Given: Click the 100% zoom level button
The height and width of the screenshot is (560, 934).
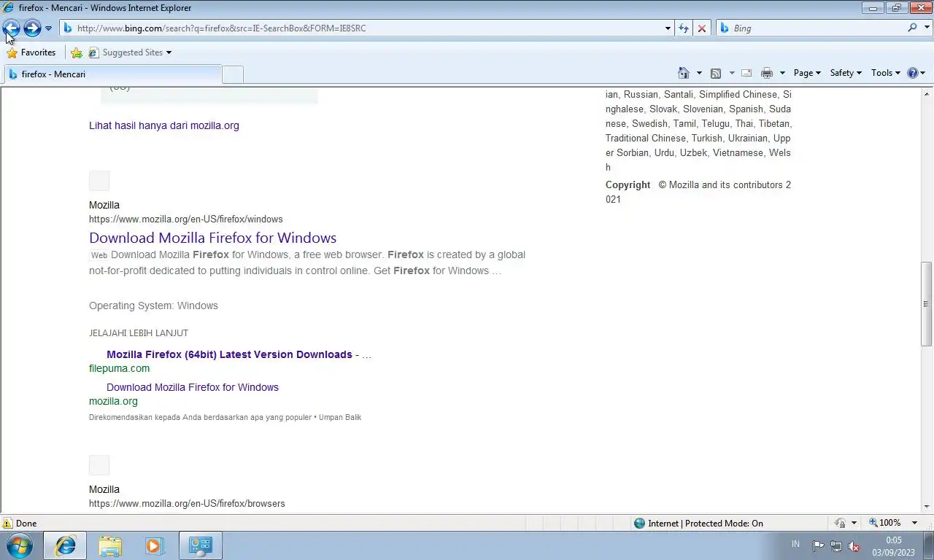Looking at the screenshot, I should pyautogui.click(x=884, y=523).
